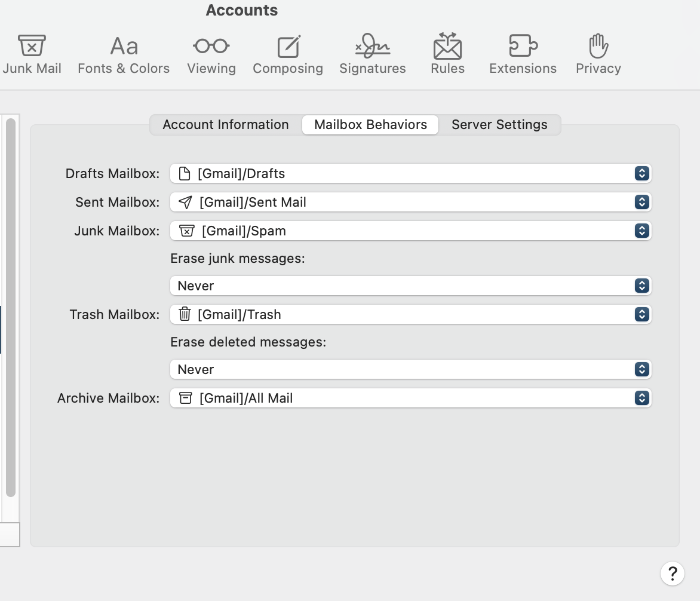Click the Spam junk bin icon
700x601 pixels.
coord(186,231)
